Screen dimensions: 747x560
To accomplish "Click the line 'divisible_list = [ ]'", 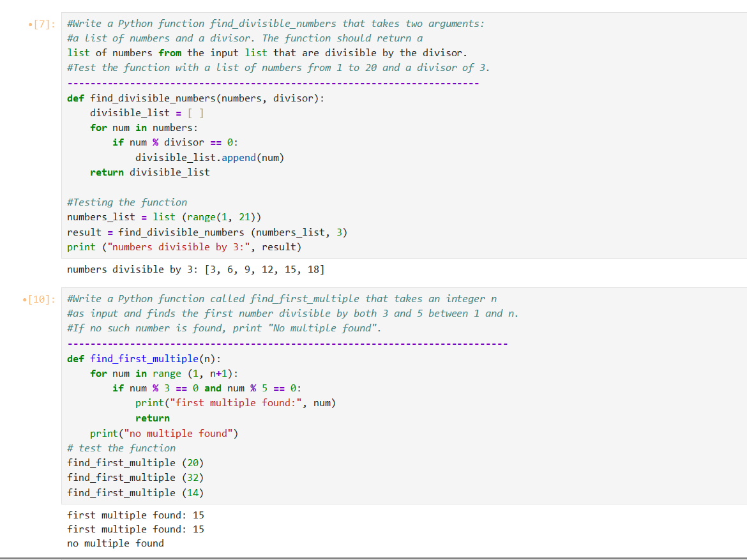I will pyautogui.click(x=147, y=113).
